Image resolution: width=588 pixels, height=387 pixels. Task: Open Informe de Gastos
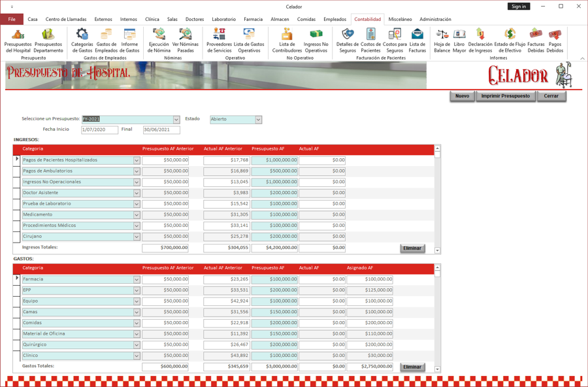(x=130, y=41)
